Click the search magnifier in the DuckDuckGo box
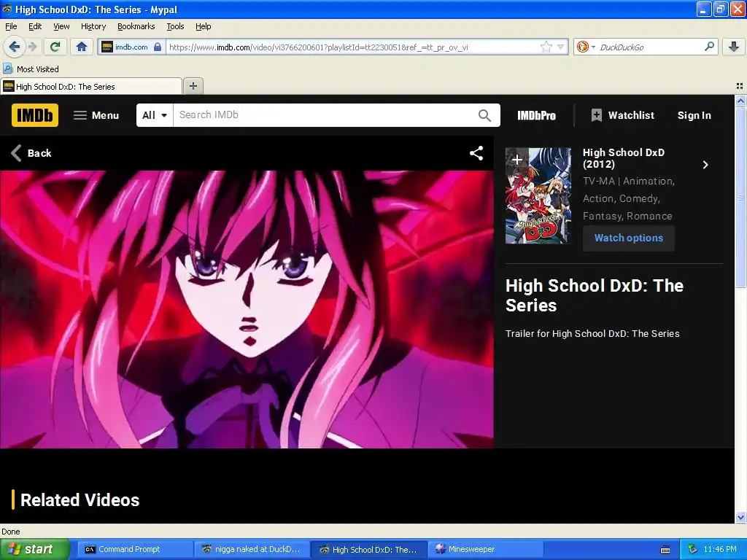Screen dimensions: 747x560 coord(709,47)
